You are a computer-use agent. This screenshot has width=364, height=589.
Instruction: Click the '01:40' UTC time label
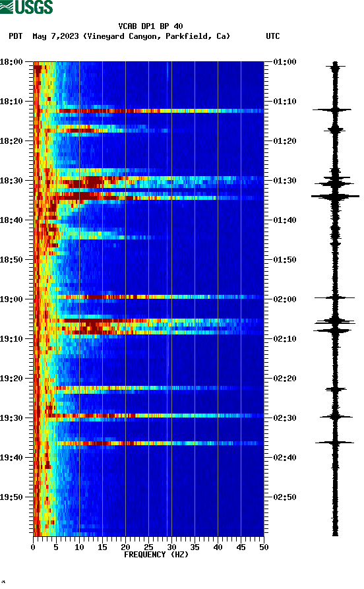pos(285,220)
